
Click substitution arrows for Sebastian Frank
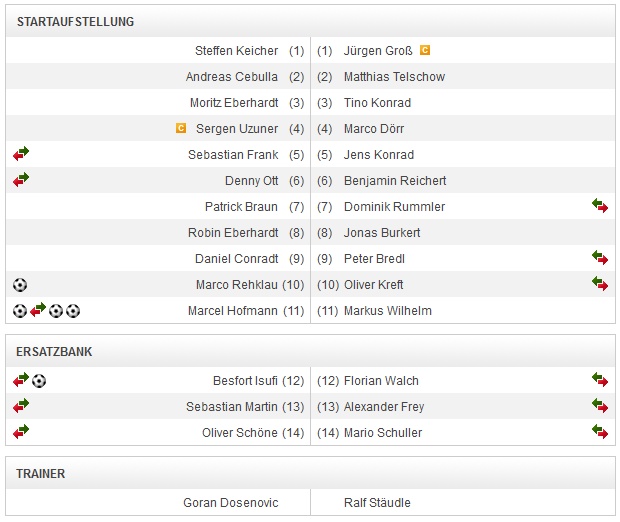(21, 154)
